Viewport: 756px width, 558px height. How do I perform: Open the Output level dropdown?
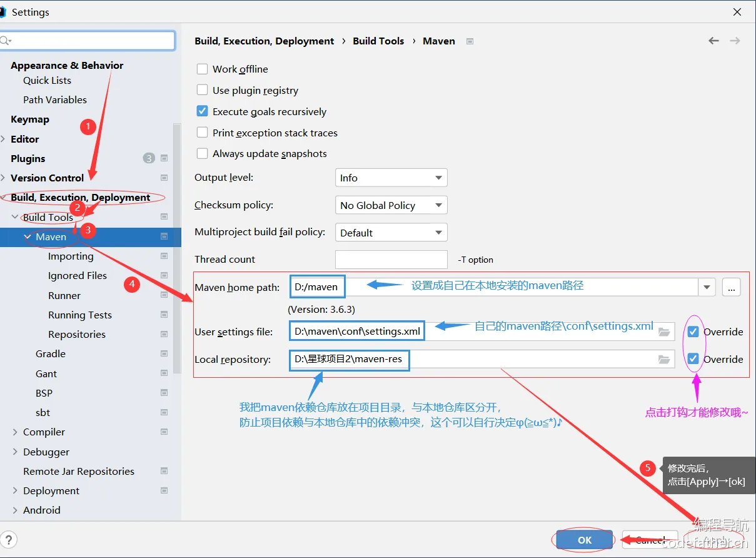(x=391, y=178)
